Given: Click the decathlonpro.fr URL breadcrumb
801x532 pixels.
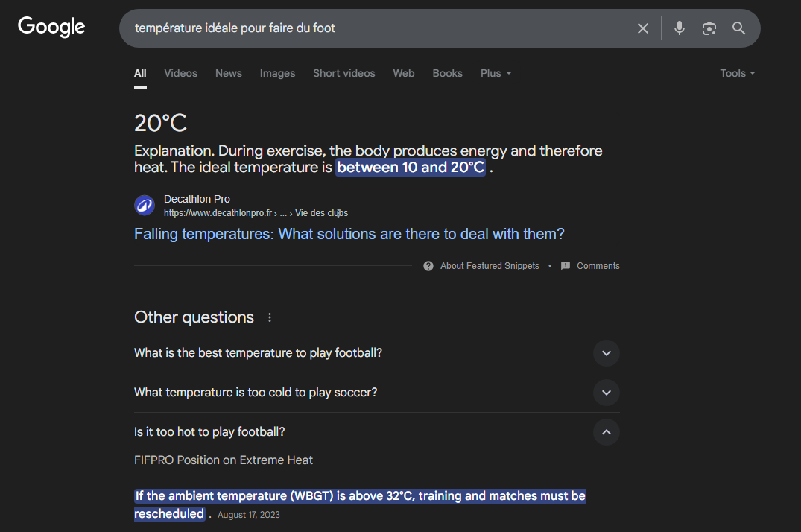Looking at the screenshot, I should (x=256, y=213).
